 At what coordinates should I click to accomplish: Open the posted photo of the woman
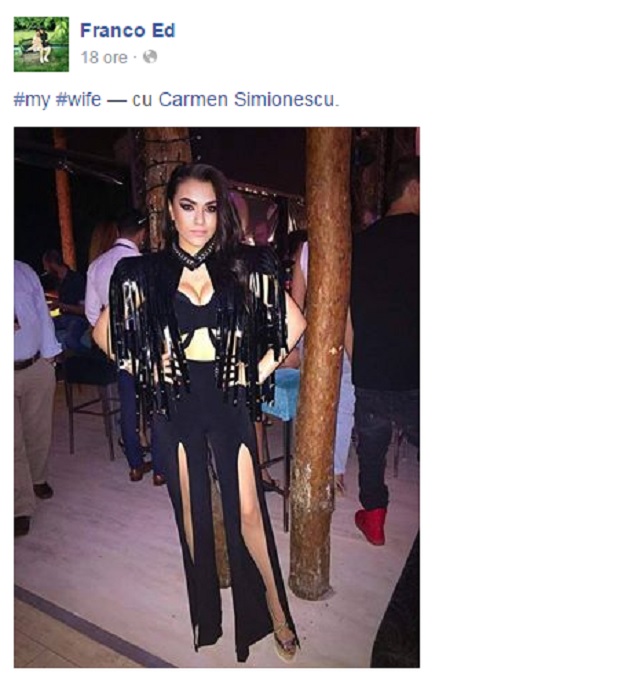217,397
